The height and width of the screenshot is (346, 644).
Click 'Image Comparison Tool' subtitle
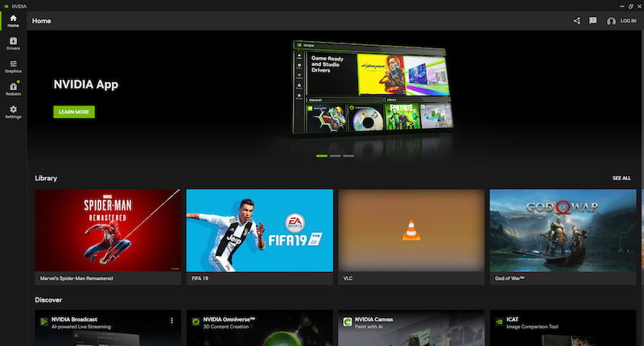[532, 327]
